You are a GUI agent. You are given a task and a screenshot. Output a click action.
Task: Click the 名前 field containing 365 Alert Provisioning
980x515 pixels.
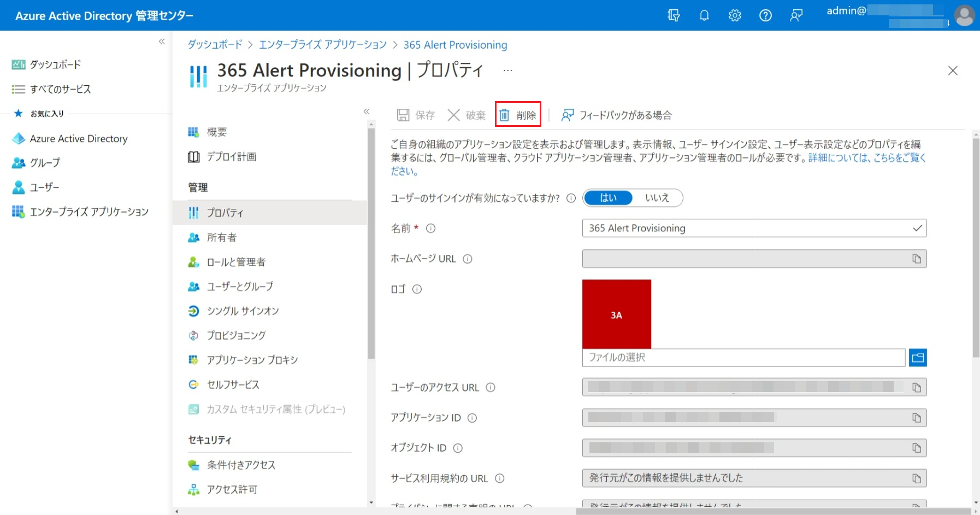click(x=748, y=228)
